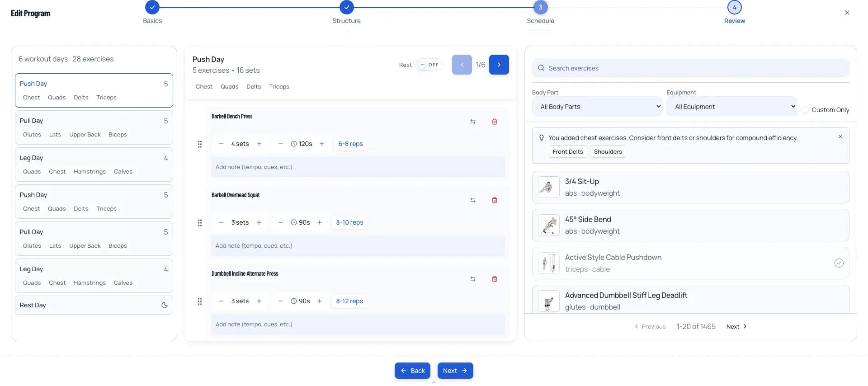The width and height of the screenshot is (868, 386).
Task: Swap the Dumbbell Incline Alternate Press exercise
Action: (472, 279)
